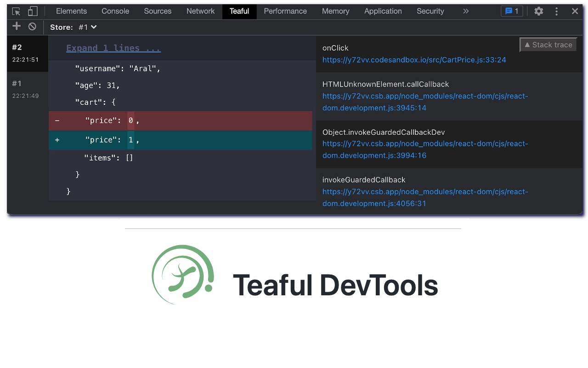This screenshot has height=368, width=588.
Task: Click the onClick stack frame name
Action: click(335, 48)
